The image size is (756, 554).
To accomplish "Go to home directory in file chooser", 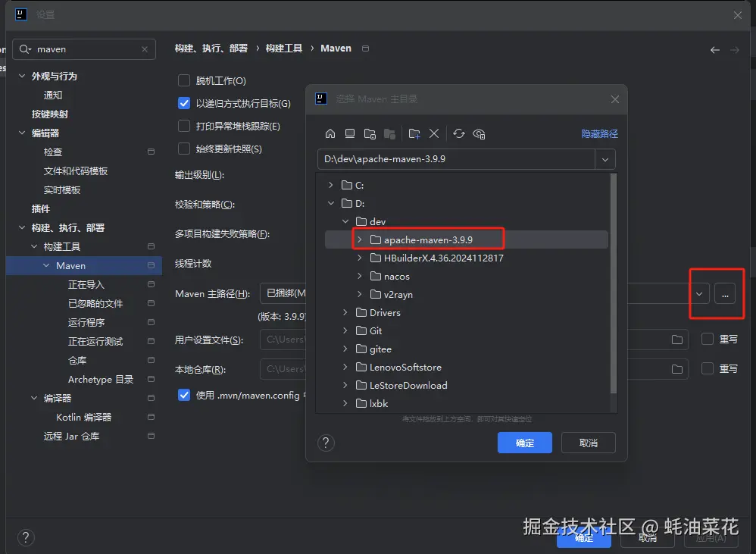I will coord(330,133).
